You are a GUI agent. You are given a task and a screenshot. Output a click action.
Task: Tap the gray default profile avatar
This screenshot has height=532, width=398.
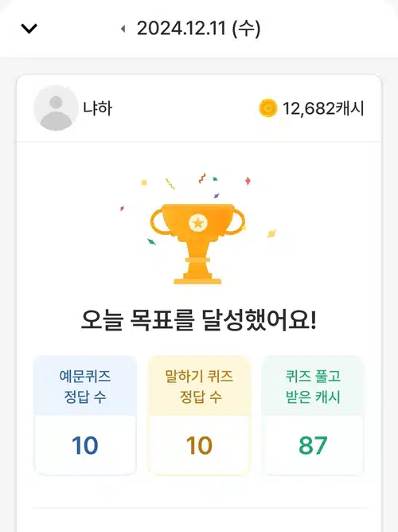click(56, 108)
